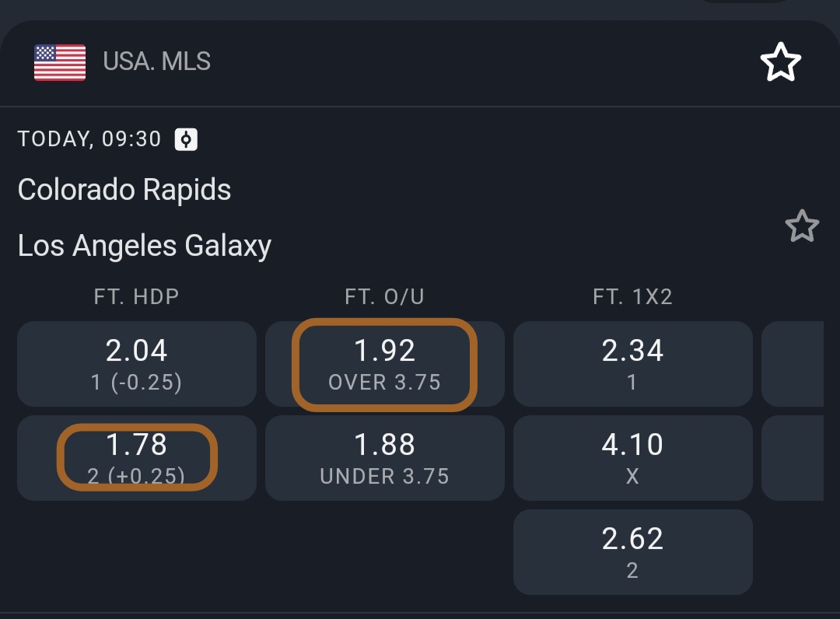Favorite the USA MLS league star
This screenshot has width=840, height=619.
(779, 62)
